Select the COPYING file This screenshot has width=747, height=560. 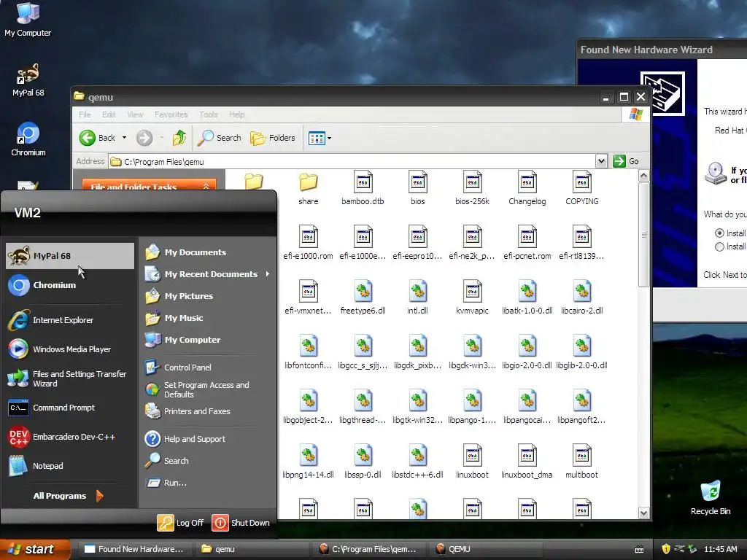coord(581,189)
